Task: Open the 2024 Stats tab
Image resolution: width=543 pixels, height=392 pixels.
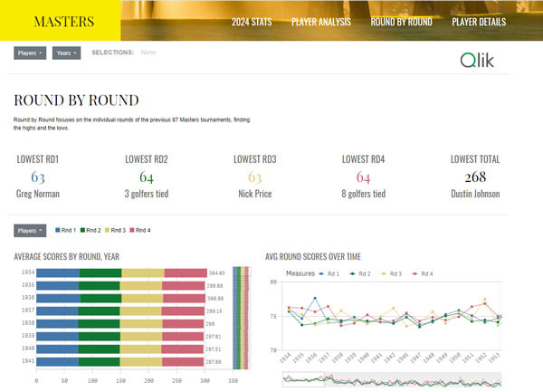Action: point(252,22)
